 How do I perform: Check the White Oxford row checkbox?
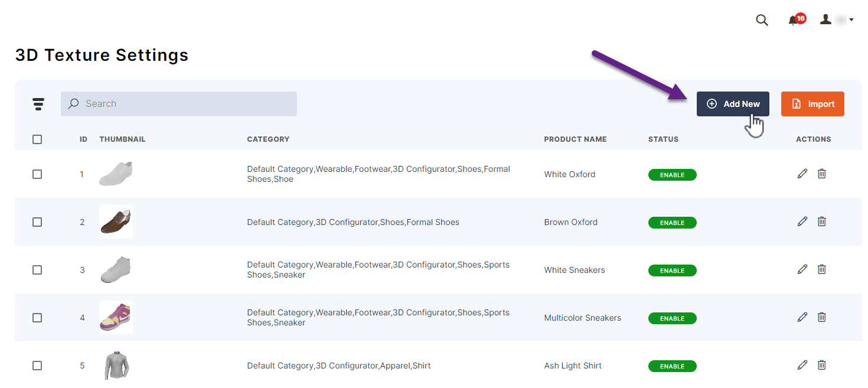point(37,174)
